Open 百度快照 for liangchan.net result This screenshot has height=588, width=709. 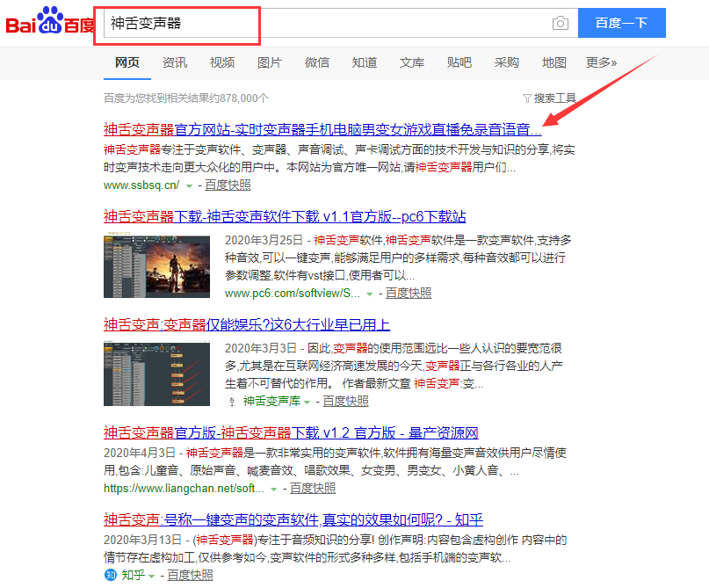tap(313, 489)
